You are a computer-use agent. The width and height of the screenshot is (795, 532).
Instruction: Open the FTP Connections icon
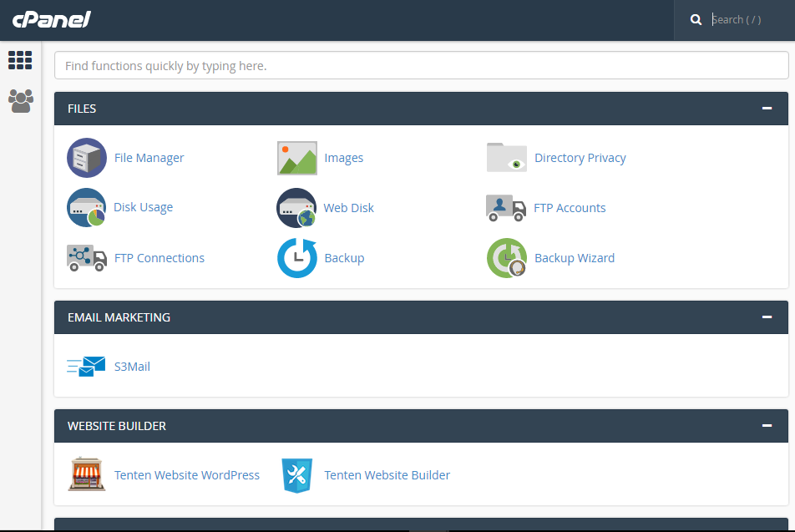[x=87, y=258]
